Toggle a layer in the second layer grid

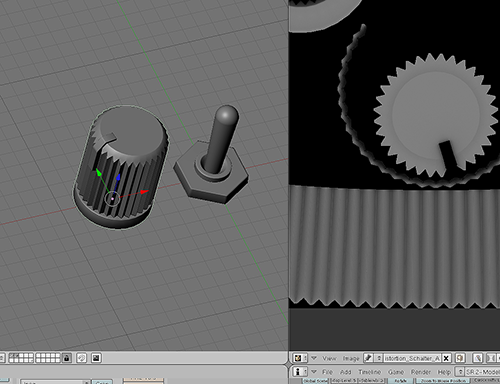click(x=48, y=358)
